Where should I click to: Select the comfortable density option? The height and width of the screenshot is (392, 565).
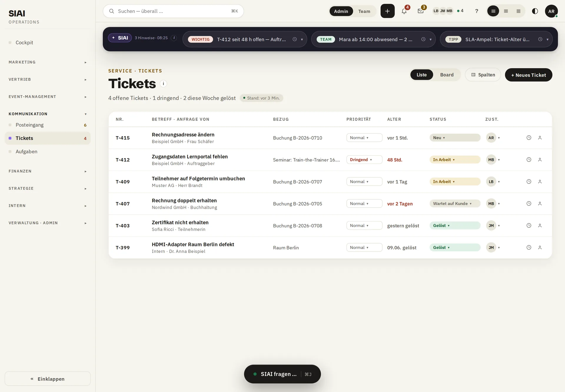tap(493, 11)
